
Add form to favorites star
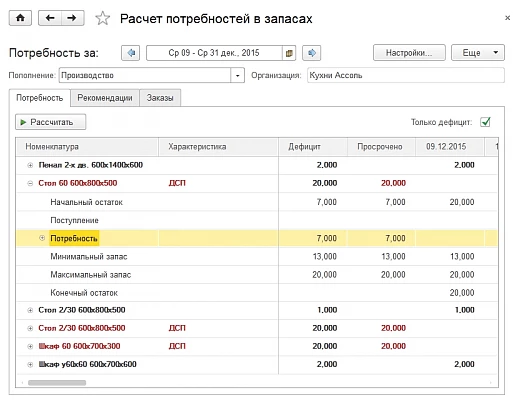[x=102, y=18]
